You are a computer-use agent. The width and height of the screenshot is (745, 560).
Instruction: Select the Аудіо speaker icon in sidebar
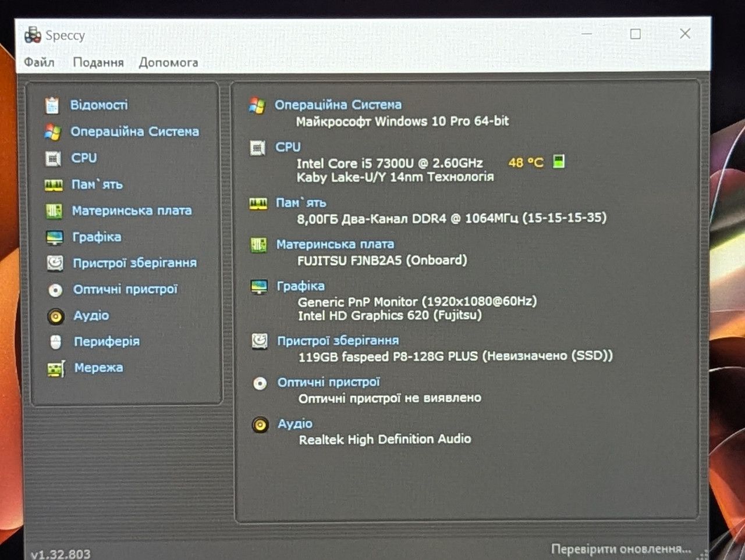tap(56, 316)
